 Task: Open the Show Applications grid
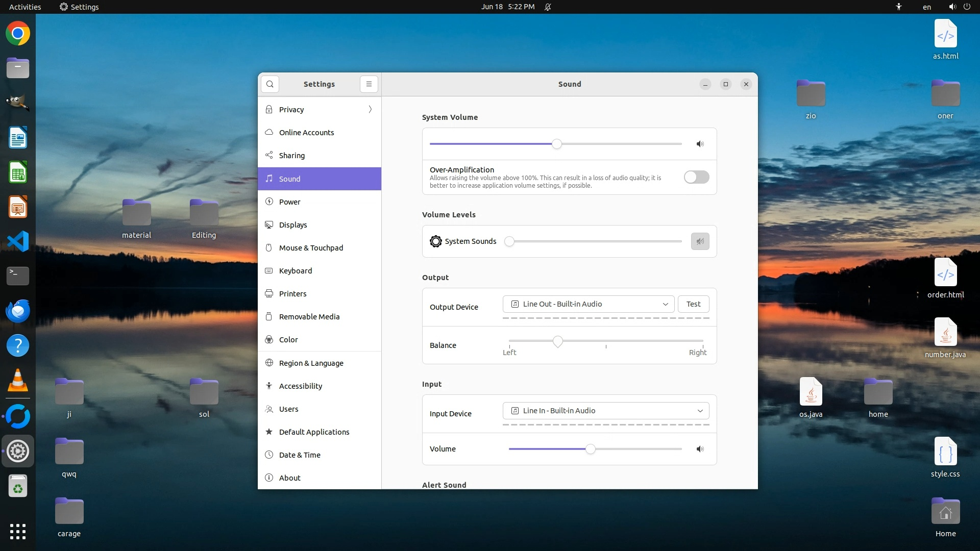pyautogui.click(x=18, y=531)
